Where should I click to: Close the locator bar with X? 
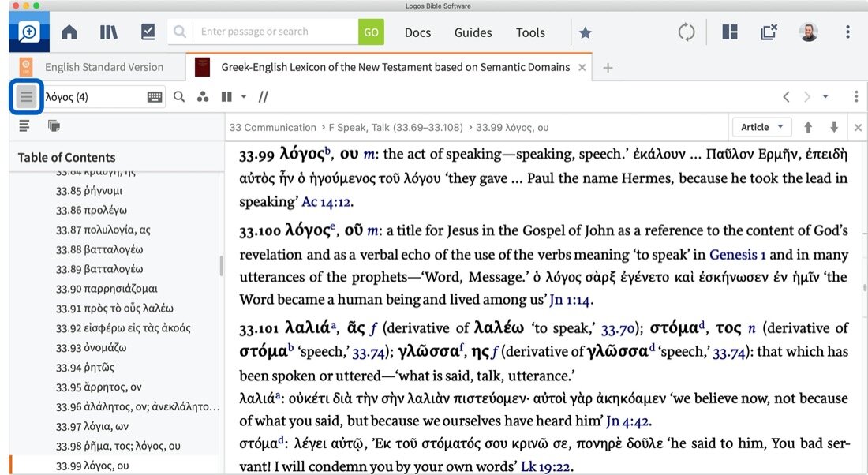coord(858,128)
